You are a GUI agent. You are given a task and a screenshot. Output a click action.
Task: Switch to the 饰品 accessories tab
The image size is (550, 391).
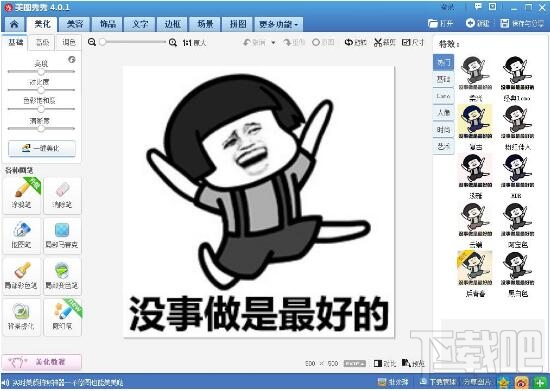[107, 24]
